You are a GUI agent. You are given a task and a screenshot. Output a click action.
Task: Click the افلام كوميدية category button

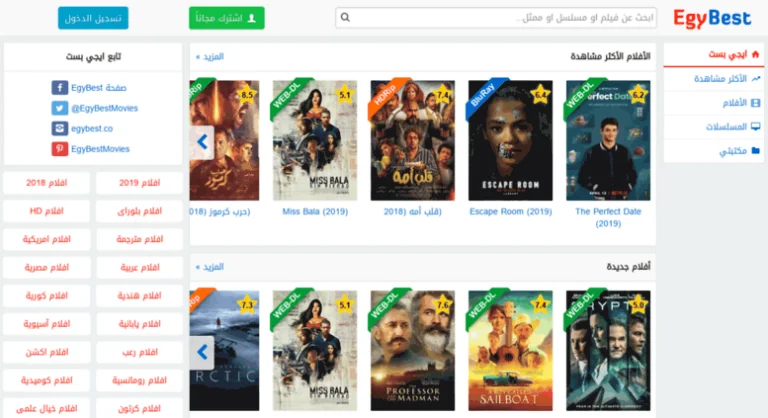click(47, 380)
